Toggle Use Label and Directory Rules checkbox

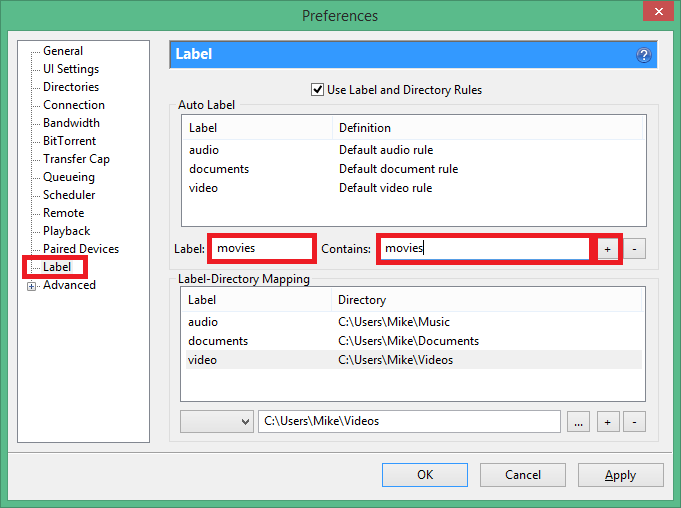pyautogui.click(x=319, y=90)
